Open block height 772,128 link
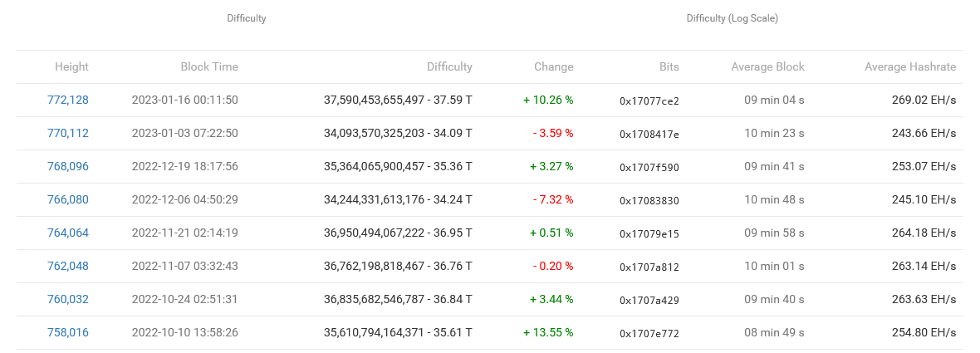Image resolution: width=980 pixels, height=353 pixels. (x=68, y=100)
